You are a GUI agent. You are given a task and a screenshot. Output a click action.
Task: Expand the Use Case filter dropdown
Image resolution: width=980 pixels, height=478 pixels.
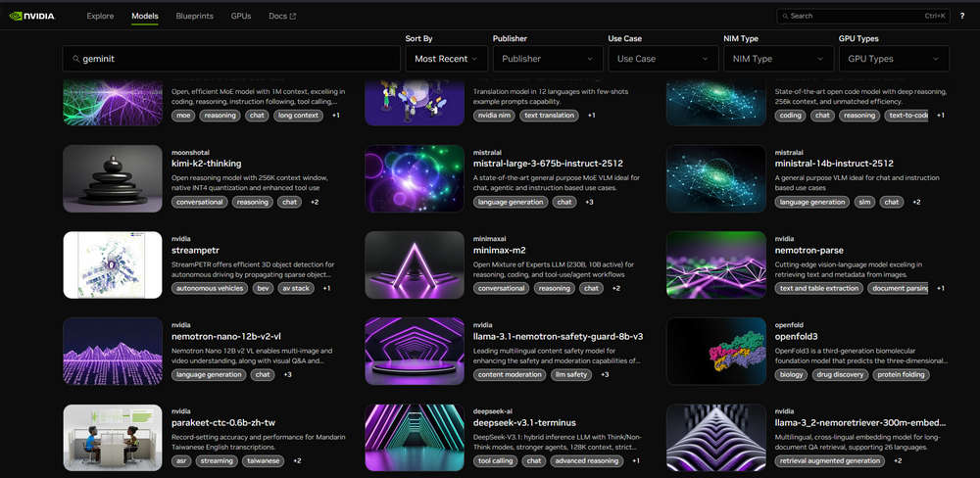click(x=663, y=59)
